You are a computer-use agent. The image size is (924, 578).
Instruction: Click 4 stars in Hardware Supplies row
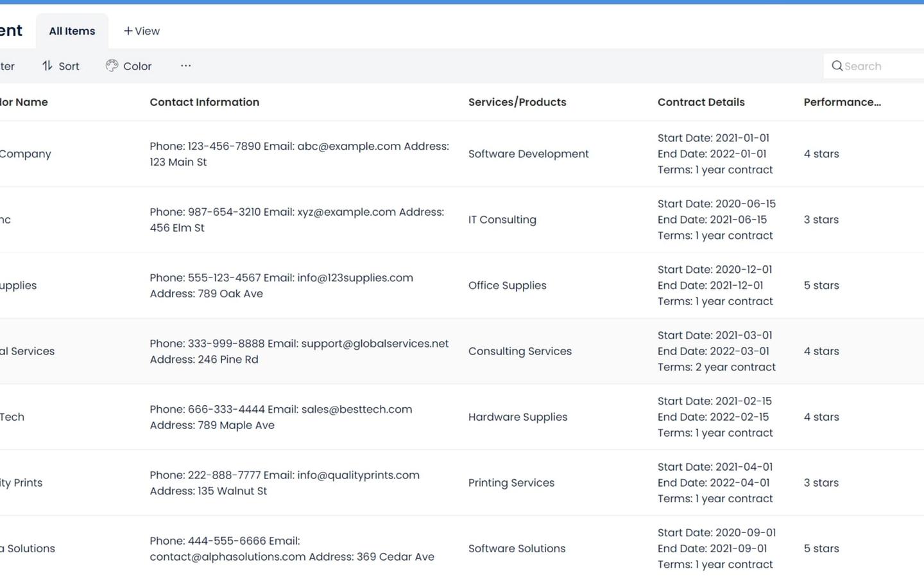(x=821, y=417)
